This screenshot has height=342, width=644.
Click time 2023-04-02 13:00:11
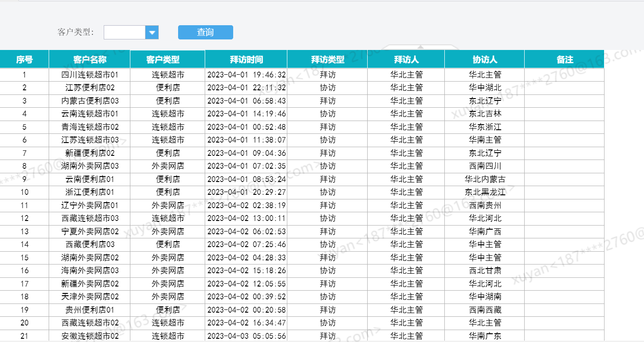246,218
